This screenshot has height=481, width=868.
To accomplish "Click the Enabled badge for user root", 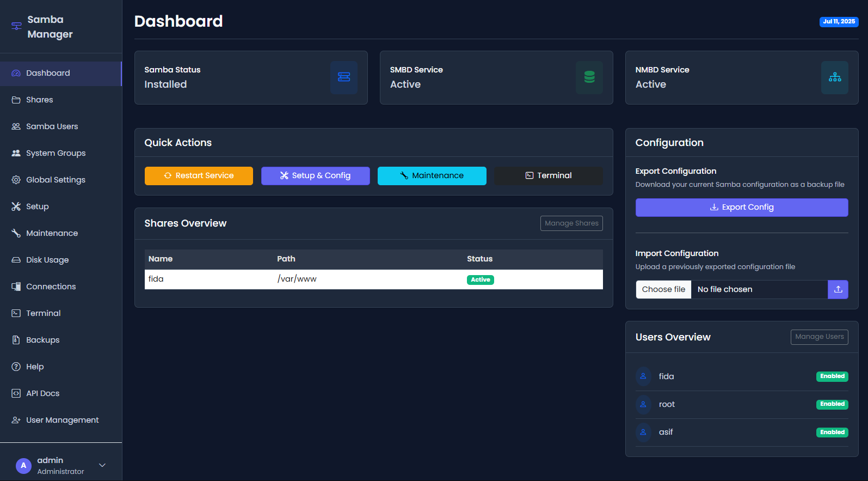I will point(832,404).
